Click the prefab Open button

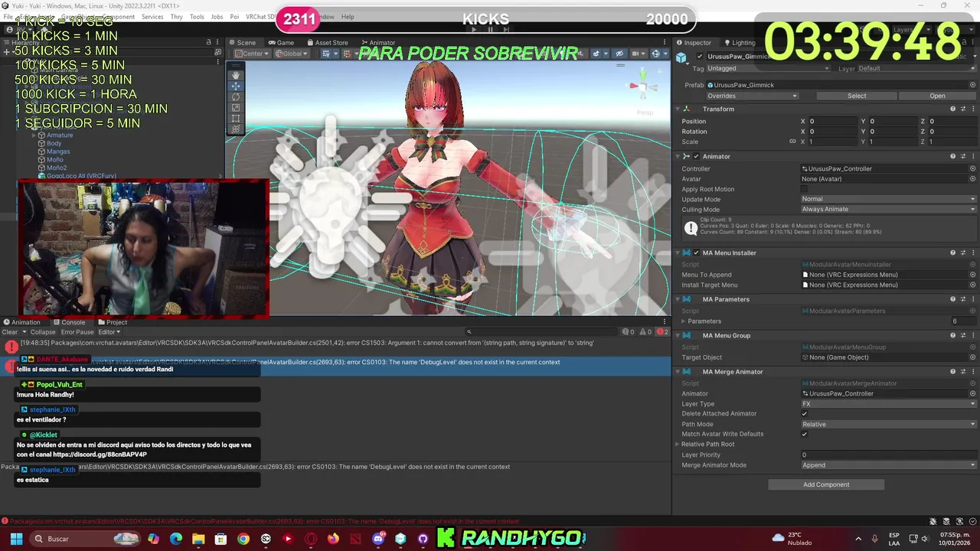tap(937, 96)
